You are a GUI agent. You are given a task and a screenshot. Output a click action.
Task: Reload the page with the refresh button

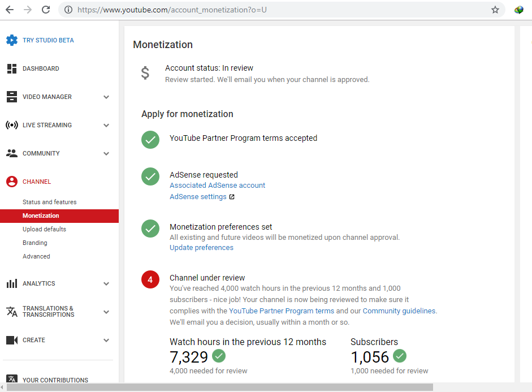click(46, 10)
